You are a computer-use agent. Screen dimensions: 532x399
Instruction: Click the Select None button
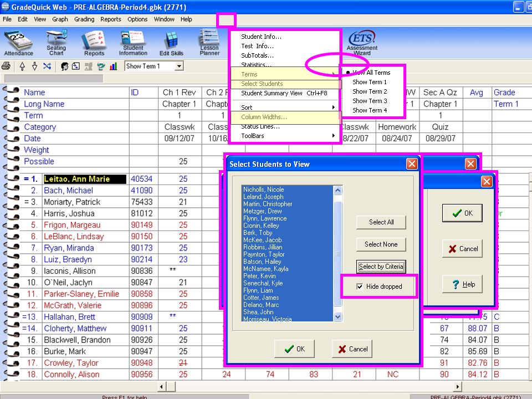[x=381, y=244]
